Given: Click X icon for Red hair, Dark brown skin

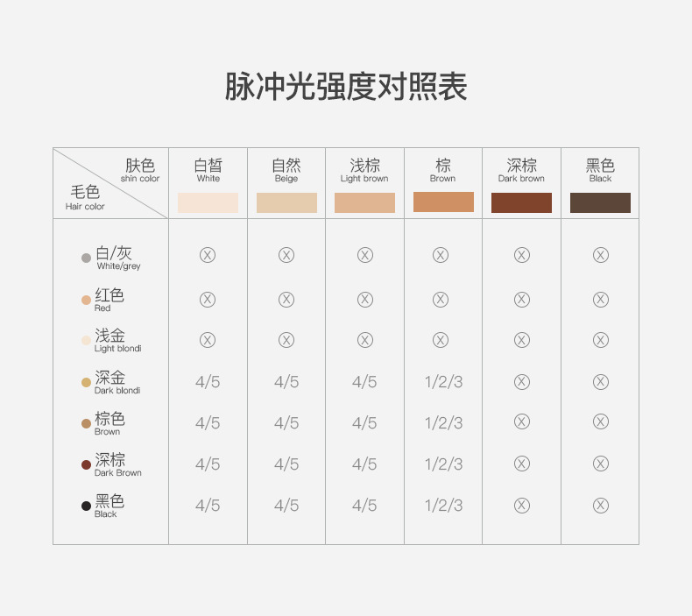Looking at the screenshot, I should 522,300.
